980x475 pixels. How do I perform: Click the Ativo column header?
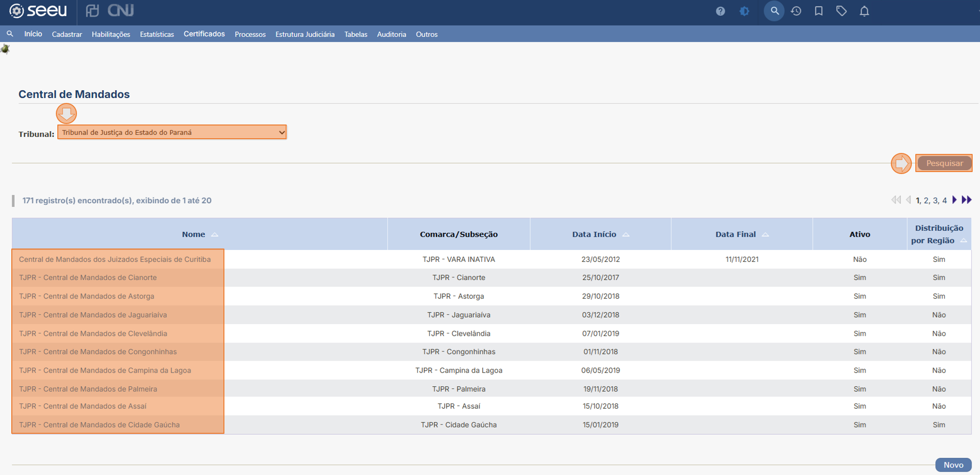[x=859, y=234]
